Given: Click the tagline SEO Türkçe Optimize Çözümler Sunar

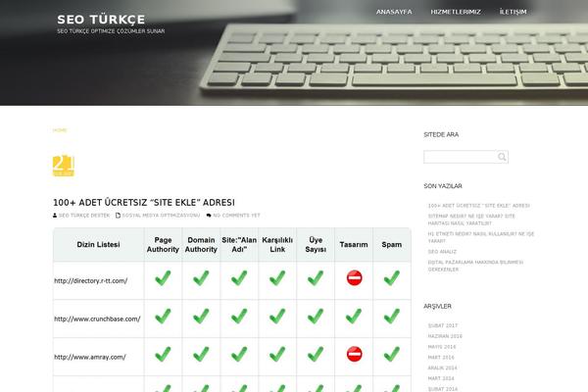Looking at the screenshot, I should pyautogui.click(x=111, y=31).
